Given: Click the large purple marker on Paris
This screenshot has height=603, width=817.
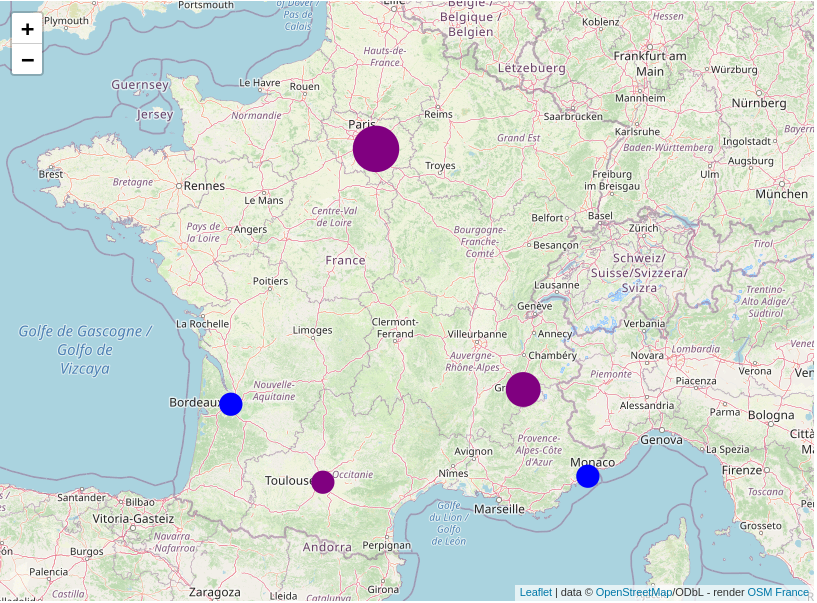Looking at the screenshot, I should (376, 149).
